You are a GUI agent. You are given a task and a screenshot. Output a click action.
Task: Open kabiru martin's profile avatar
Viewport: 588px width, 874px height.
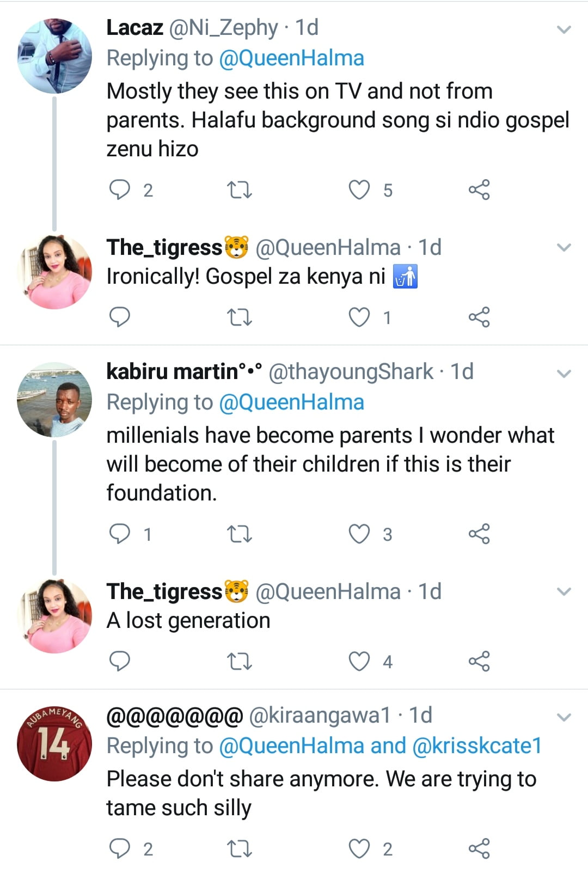pyautogui.click(x=54, y=400)
